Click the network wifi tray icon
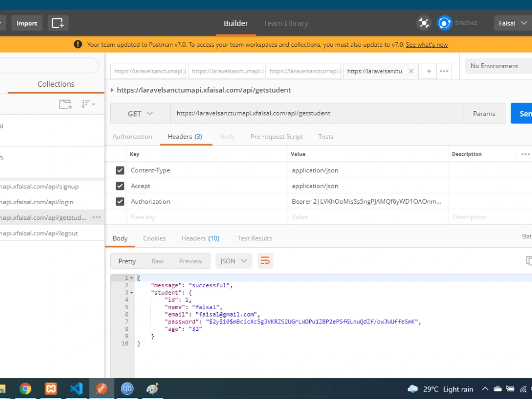Screen dimensions: 532x399 (523, 389)
